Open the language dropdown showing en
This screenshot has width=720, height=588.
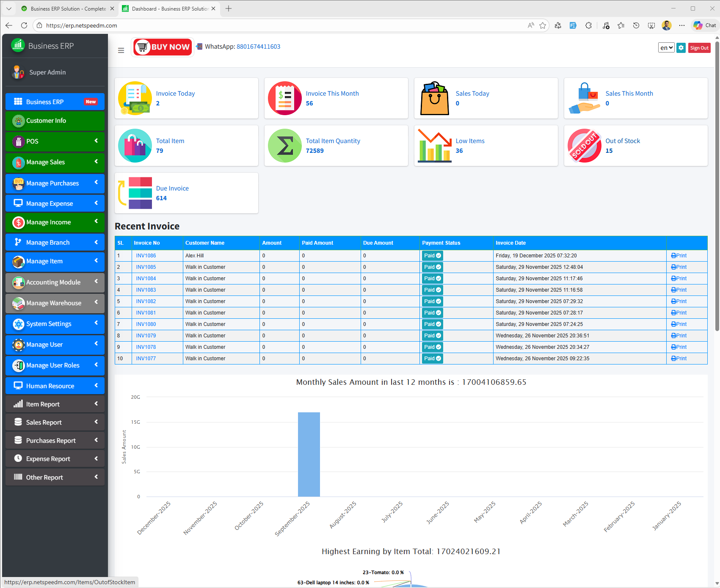point(666,48)
